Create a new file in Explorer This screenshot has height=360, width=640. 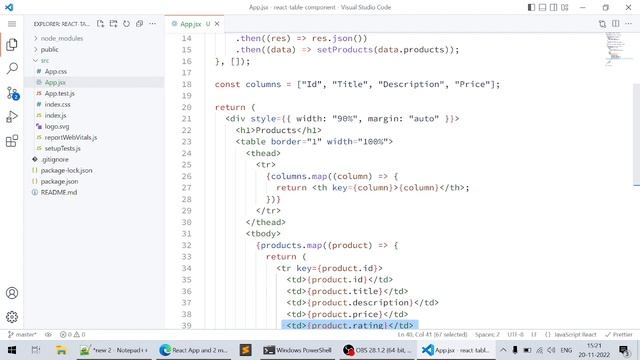[x=100, y=24]
